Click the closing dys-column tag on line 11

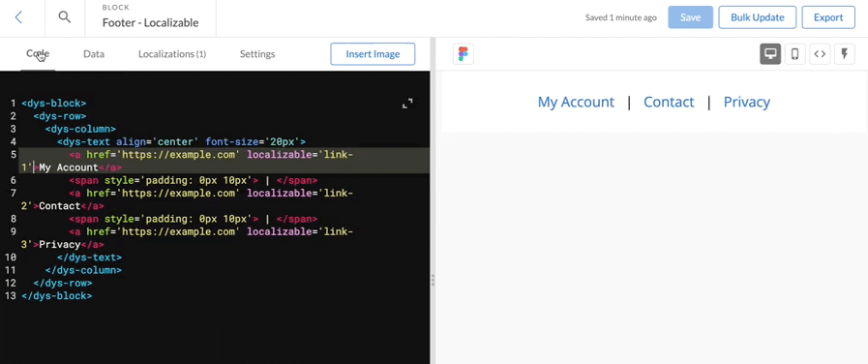(x=83, y=270)
